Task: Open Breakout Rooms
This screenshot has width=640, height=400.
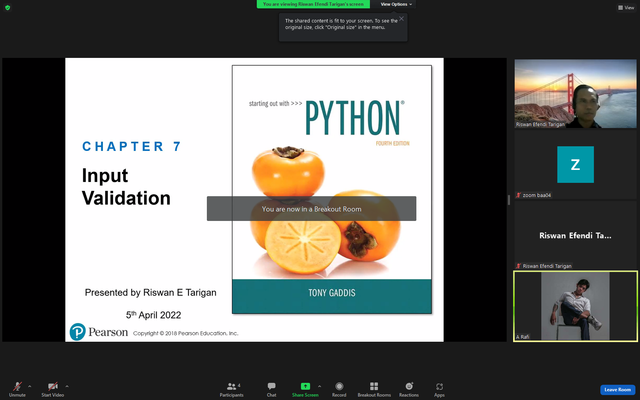Action: pos(374,389)
